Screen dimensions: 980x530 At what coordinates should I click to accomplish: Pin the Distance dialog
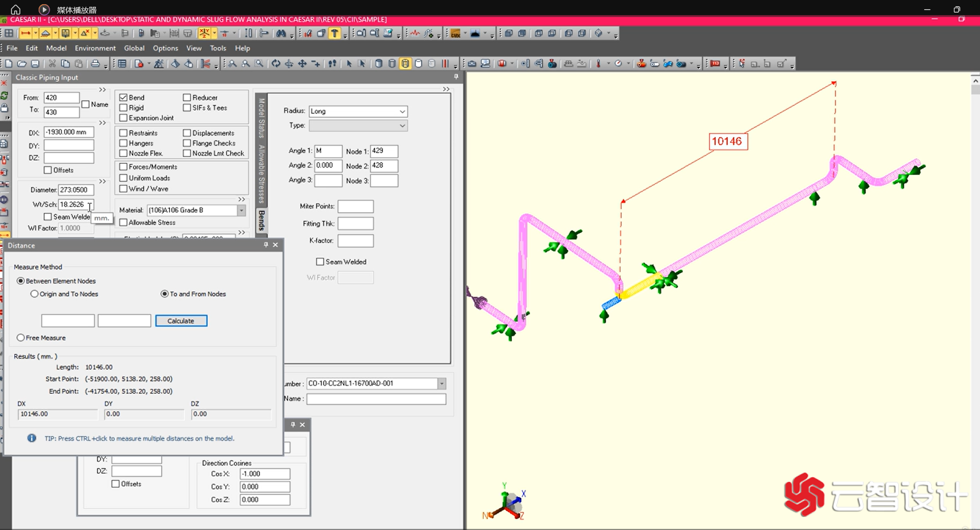click(266, 245)
